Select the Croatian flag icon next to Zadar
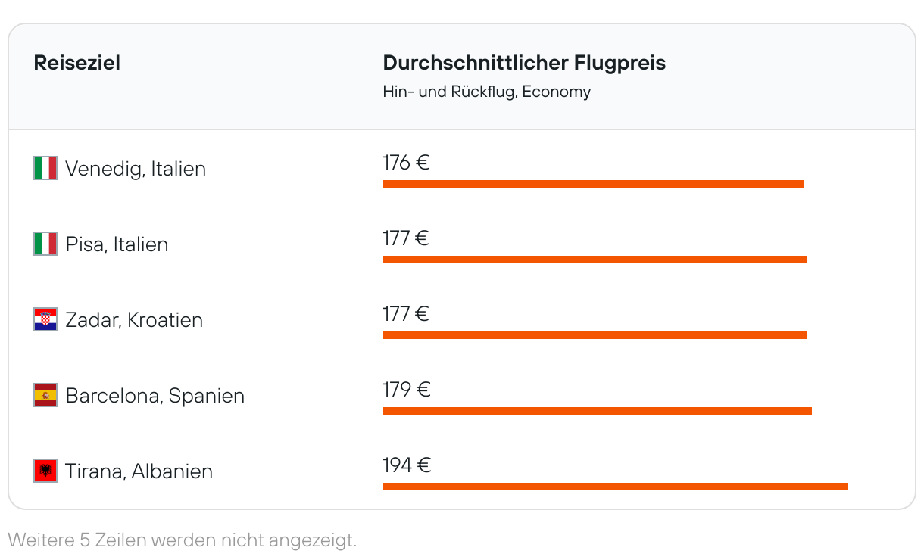Image resolution: width=924 pixels, height=560 pixels. coord(45,319)
